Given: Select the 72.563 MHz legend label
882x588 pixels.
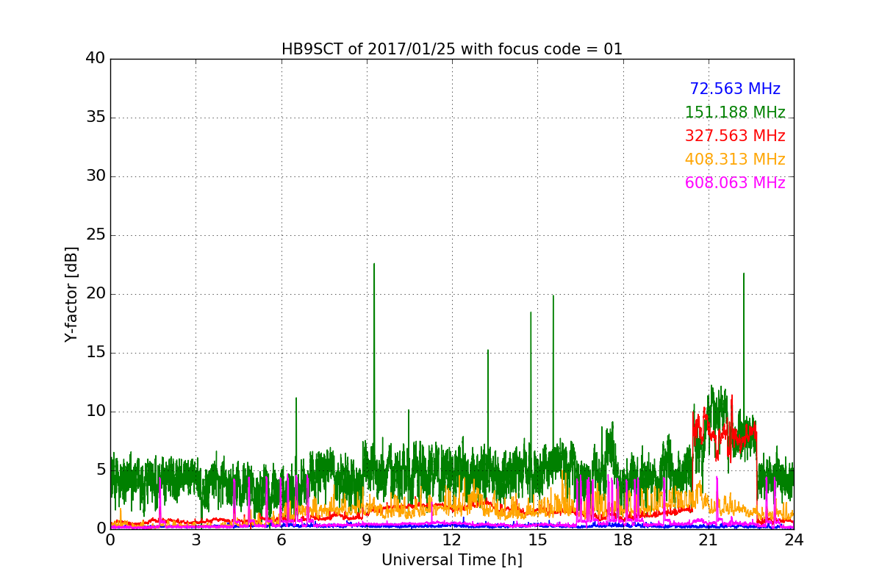Looking at the screenshot, I should (735, 89).
